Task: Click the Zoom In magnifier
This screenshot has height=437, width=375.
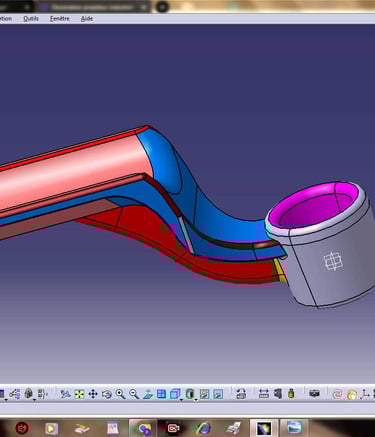Action: point(120,394)
